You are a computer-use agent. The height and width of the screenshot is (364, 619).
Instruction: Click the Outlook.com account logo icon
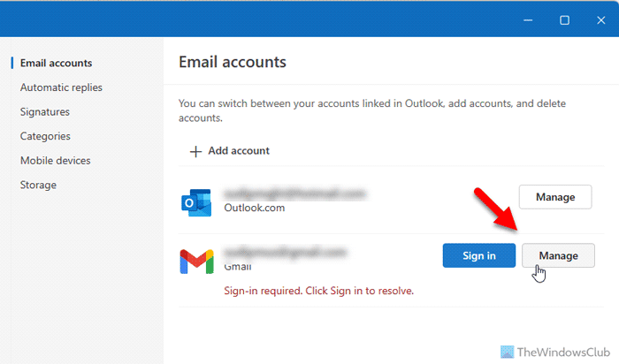pyautogui.click(x=195, y=201)
